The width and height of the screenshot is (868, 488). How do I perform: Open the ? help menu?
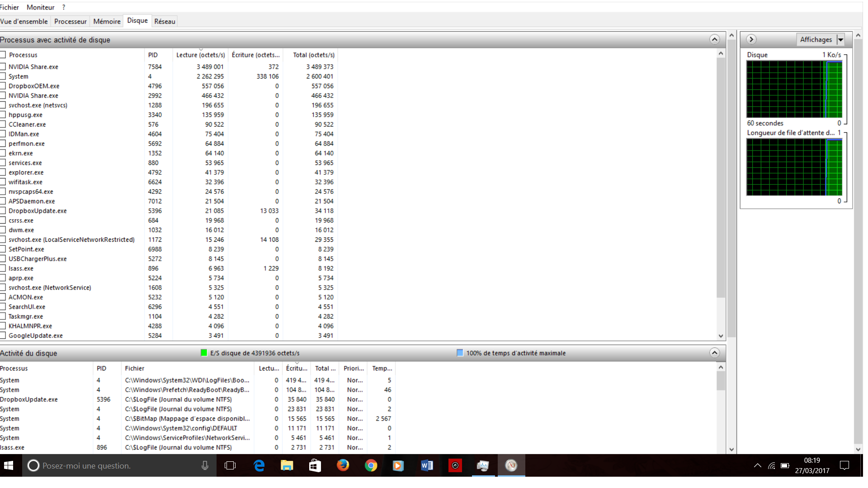pyautogui.click(x=64, y=7)
